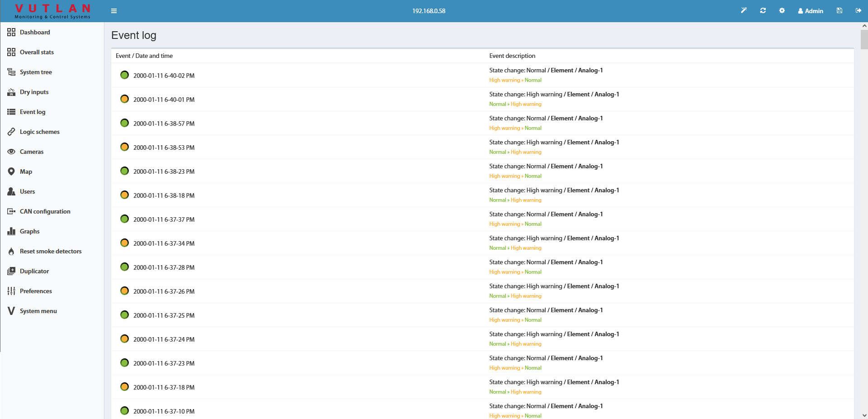Viewport: 868px width, 419px height.
Task: Click the Overall stats sidebar icon
Action: 11,52
